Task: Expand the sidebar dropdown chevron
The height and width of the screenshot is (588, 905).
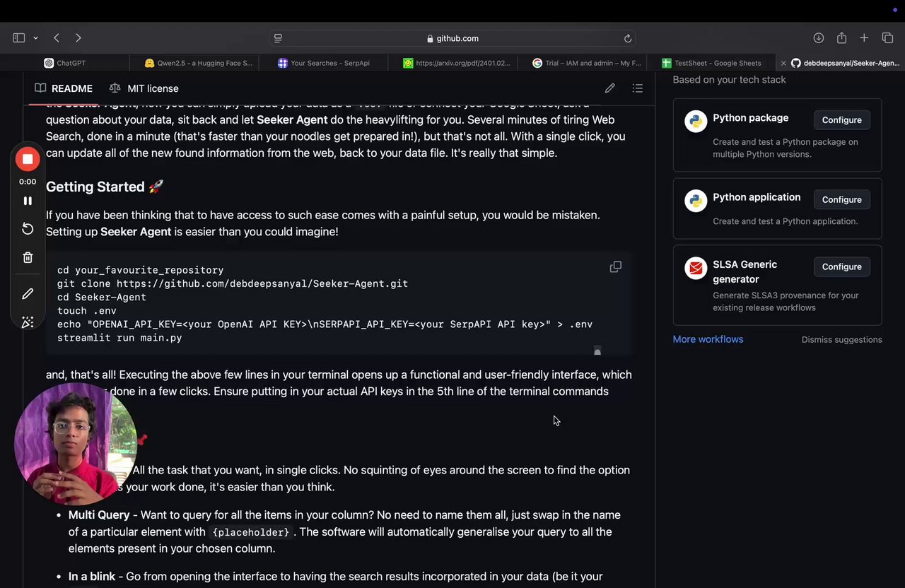Action: [35, 38]
